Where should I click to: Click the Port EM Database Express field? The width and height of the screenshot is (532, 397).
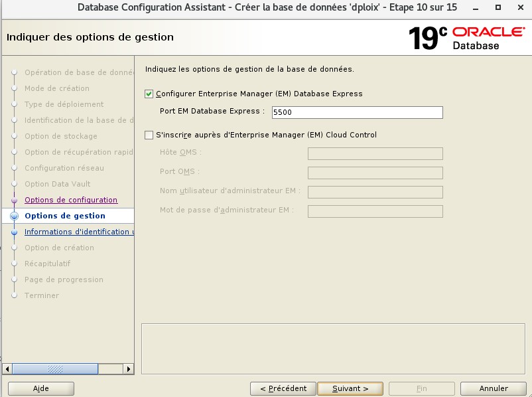[x=358, y=112]
